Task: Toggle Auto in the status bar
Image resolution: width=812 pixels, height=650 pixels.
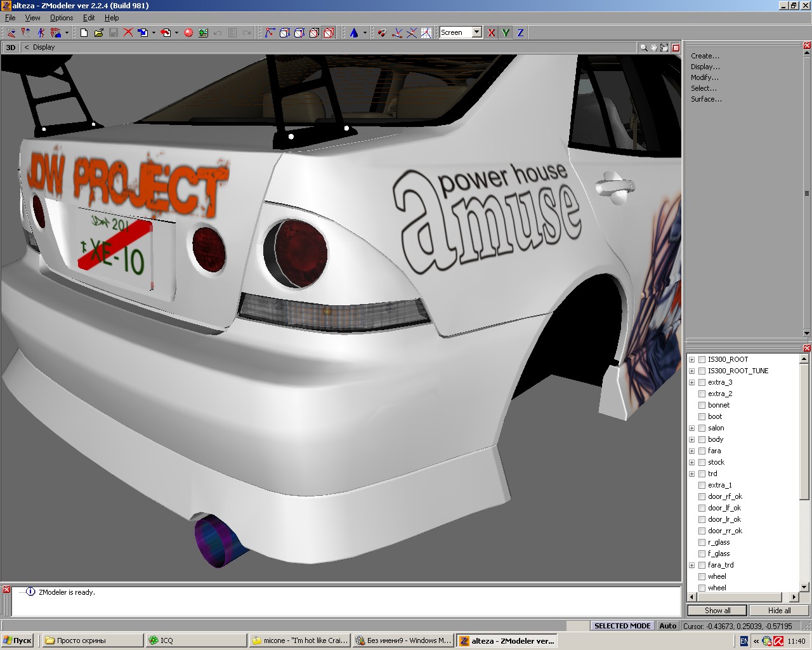Action: click(x=667, y=626)
